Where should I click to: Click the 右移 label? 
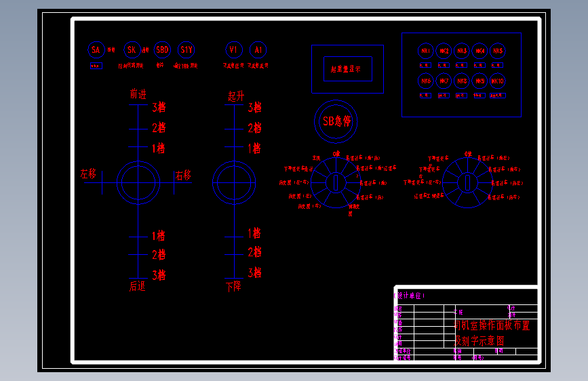click(183, 175)
